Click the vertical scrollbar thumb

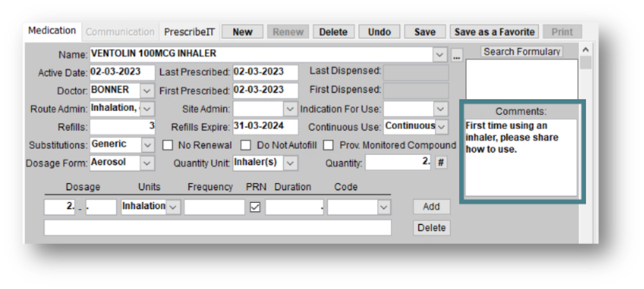(586, 63)
